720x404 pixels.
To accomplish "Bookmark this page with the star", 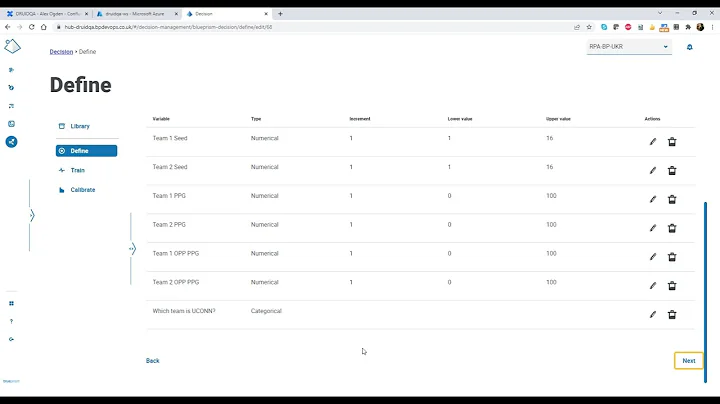I will coord(589,27).
